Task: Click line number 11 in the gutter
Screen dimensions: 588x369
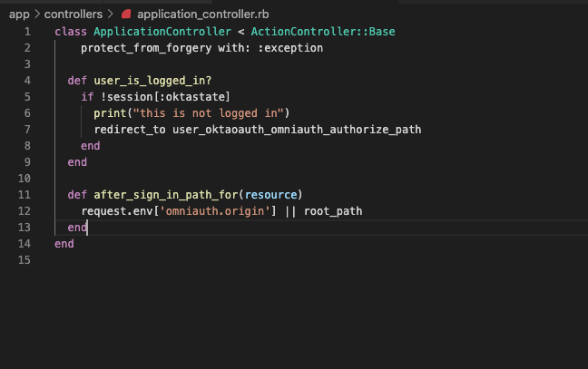Action: [x=24, y=195]
